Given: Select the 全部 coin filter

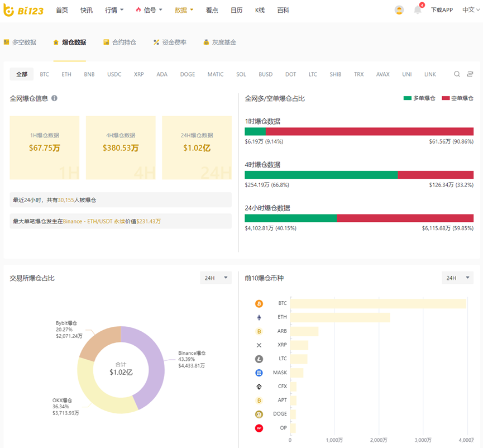Looking at the screenshot, I should tap(22, 74).
